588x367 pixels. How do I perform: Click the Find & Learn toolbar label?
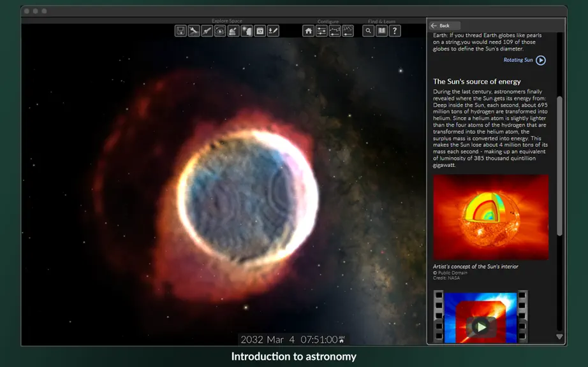click(381, 22)
